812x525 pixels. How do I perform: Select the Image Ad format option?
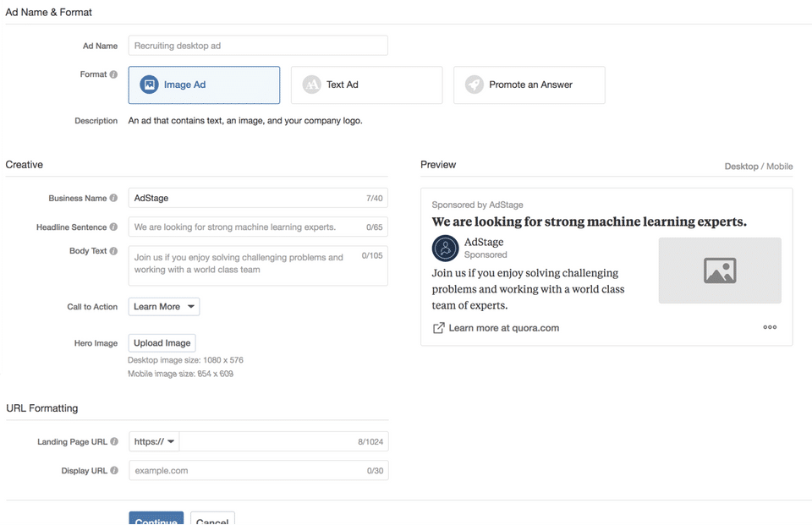[204, 85]
